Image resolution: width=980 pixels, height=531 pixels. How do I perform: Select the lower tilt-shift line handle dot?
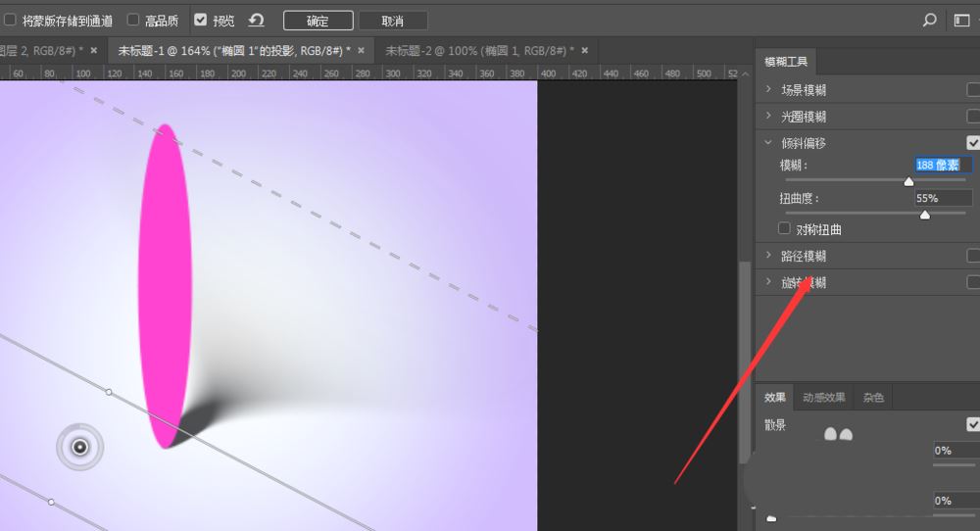[x=51, y=503]
